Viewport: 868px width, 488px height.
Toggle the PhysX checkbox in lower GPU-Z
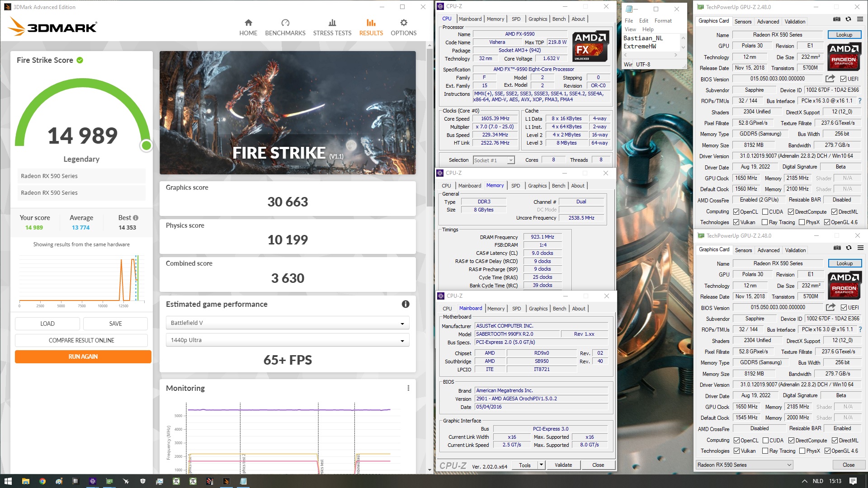pyautogui.click(x=802, y=451)
